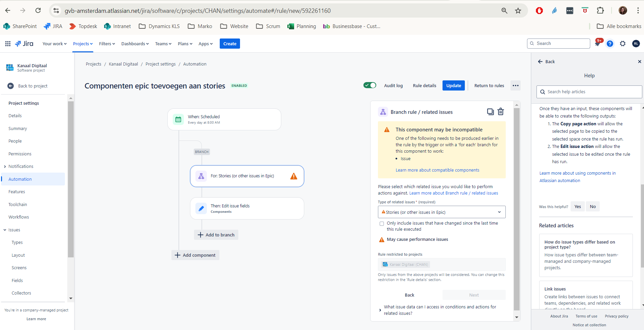644x330 pixels.
Task: Click the pencil icon of Edit issue fields
Action: pos(201,208)
